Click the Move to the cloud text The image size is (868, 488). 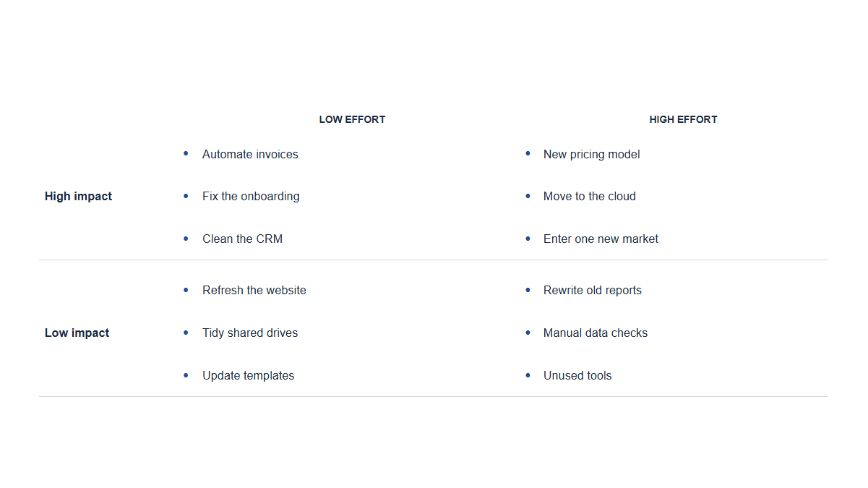(x=590, y=196)
